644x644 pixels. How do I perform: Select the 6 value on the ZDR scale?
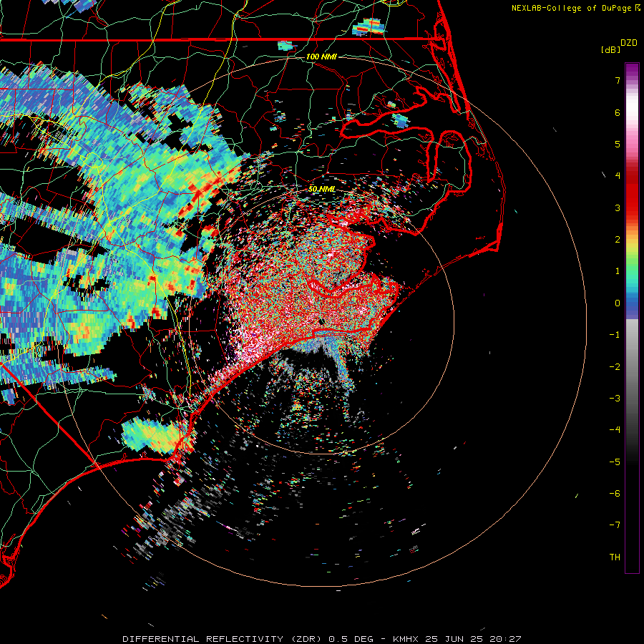(x=618, y=112)
